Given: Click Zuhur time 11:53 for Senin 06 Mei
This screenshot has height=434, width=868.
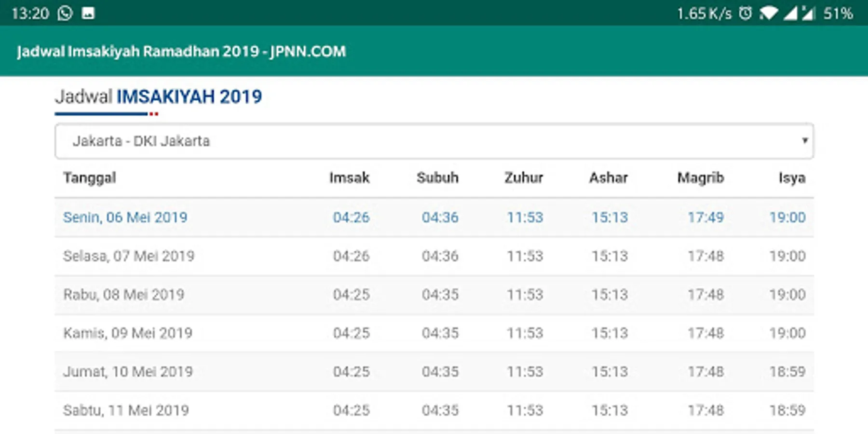Looking at the screenshot, I should coord(525,217).
